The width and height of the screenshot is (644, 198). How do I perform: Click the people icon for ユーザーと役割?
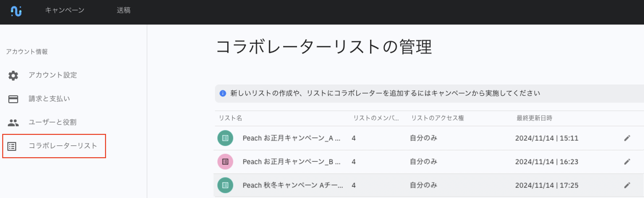pos(13,122)
